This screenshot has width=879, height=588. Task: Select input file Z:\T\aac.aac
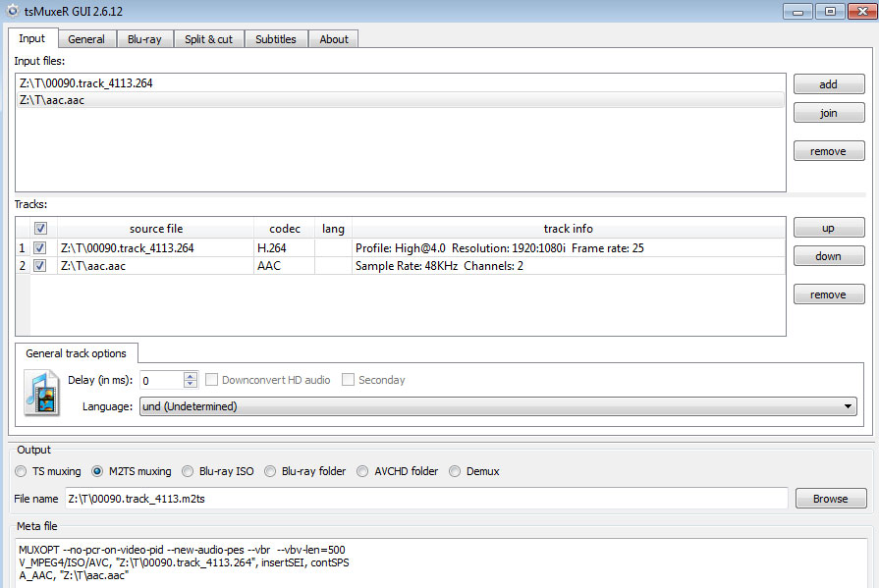(401, 100)
